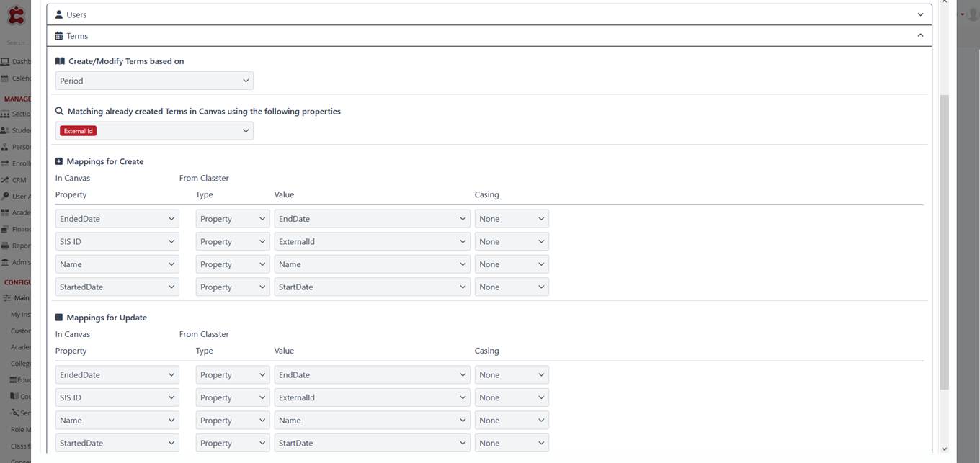Click the red External Id tag
This screenshot has height=463, width=980.
tap(78, 131)
